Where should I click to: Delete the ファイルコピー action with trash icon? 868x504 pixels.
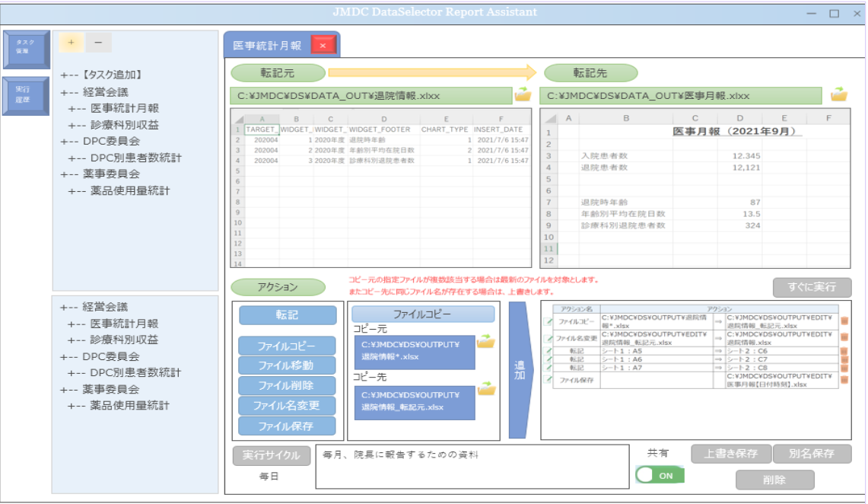click(844, 321)
